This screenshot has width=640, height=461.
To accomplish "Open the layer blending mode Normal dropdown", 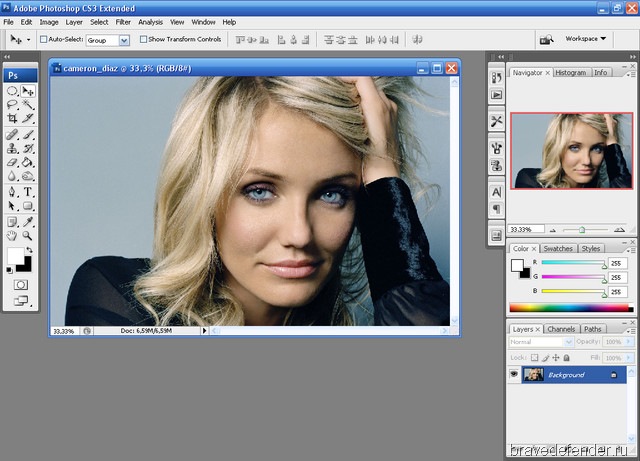I will (541, 342).
